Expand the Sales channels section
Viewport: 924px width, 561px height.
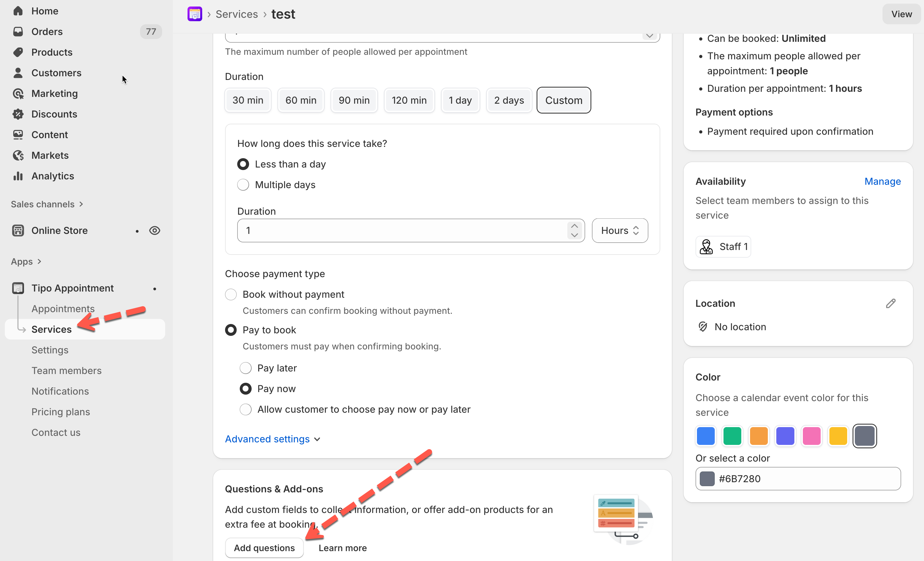[47, 205]
